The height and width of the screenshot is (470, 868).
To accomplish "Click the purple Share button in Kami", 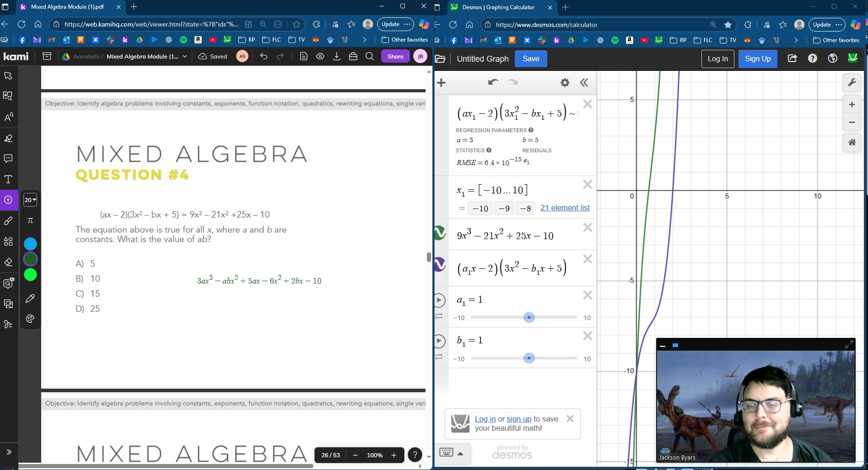I will coord(395,56).
